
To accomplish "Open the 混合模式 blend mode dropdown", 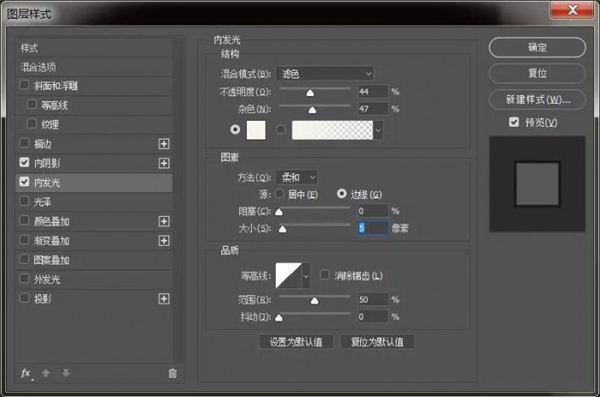I will (324, 74).
